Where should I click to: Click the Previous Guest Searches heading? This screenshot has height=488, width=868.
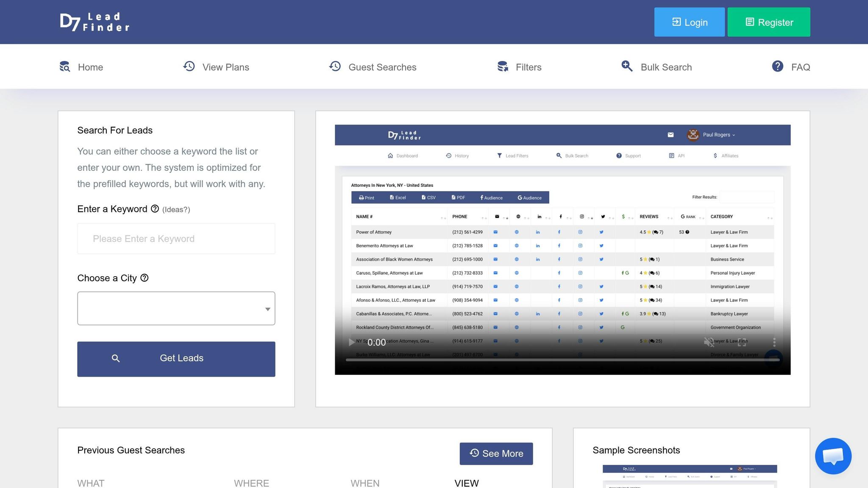pyautogui.click(x=131, y=450)
